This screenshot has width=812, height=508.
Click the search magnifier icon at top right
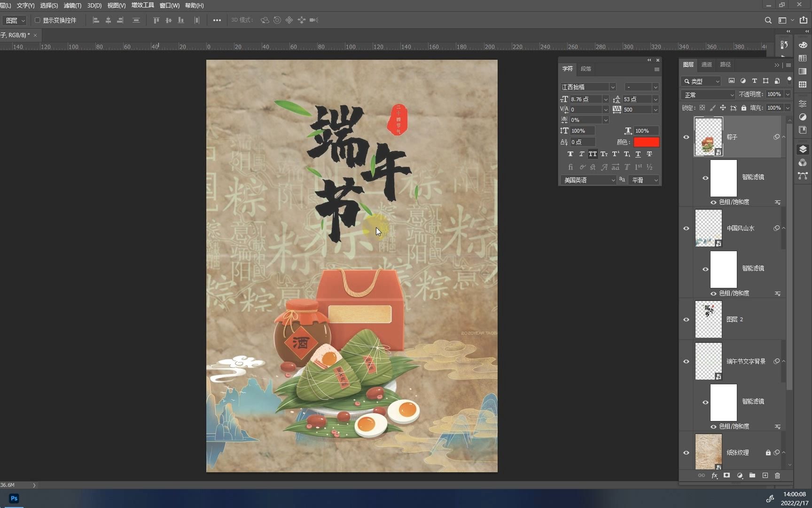click(x=768, y=20)
